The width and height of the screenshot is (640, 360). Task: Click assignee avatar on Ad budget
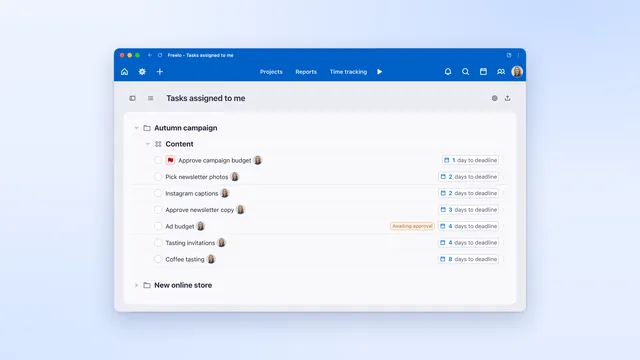pyautogui.click(x=200, y=226)
